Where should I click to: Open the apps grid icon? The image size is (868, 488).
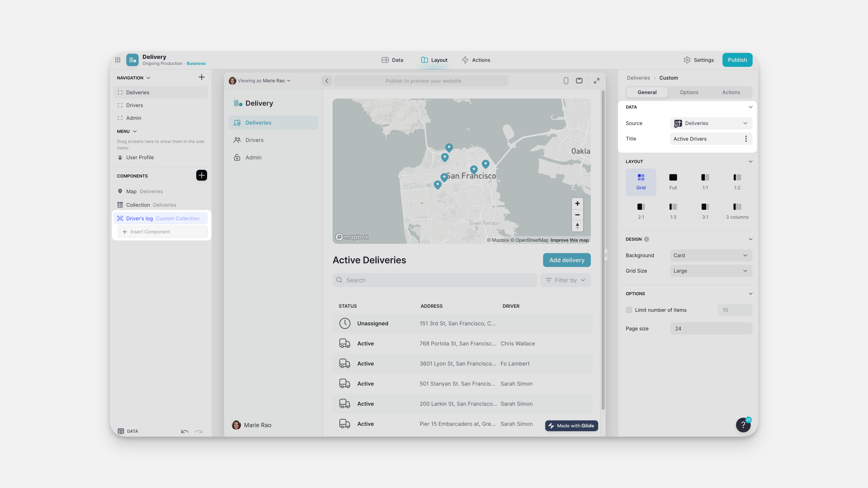tap(118, 60)
